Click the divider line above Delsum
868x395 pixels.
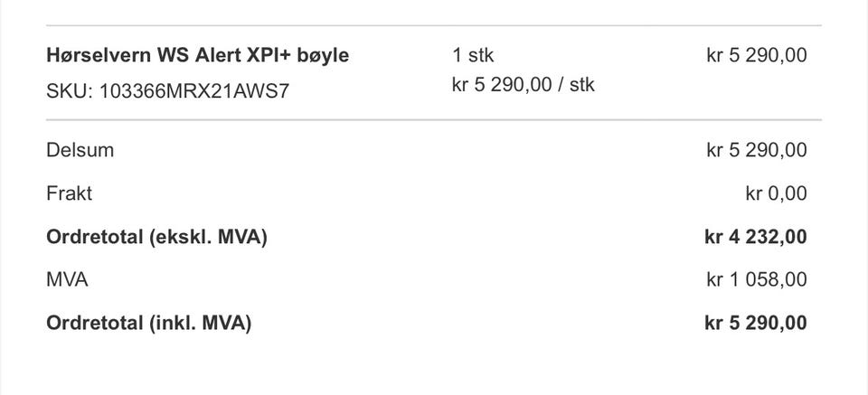434,119
